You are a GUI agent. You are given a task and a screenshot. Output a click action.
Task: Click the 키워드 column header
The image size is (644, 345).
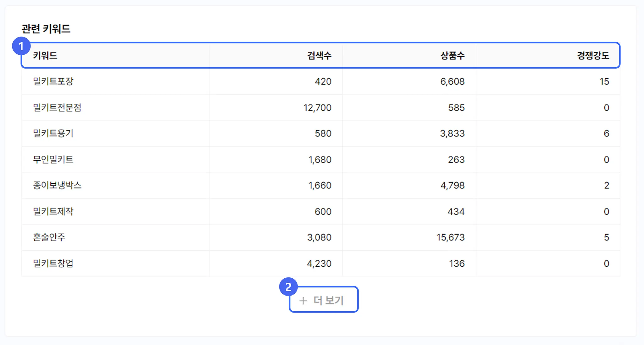tap(45, 56)
